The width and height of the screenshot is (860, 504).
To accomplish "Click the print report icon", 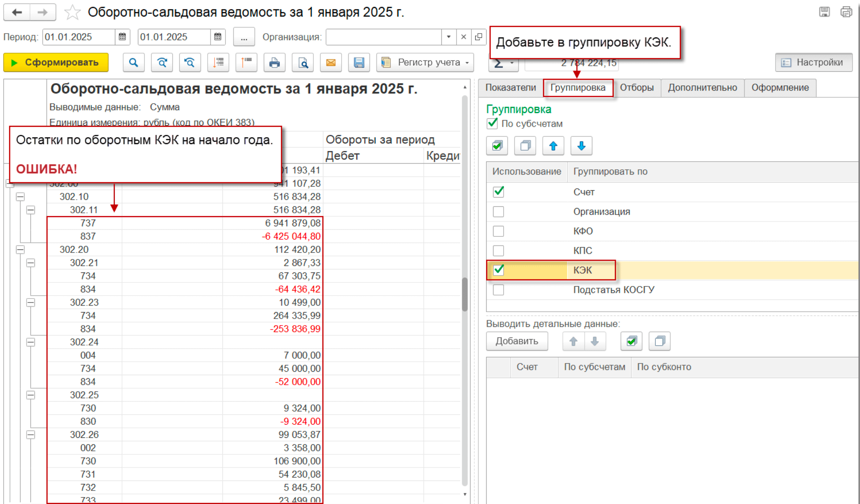I will pyautogui.click(x=274, y=63).
